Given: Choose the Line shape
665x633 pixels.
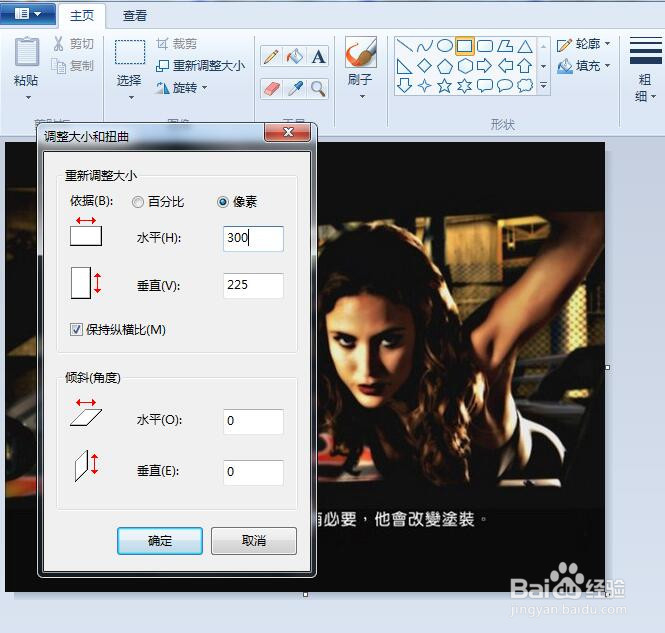Looking at the screenshot, I should (405, 45).
